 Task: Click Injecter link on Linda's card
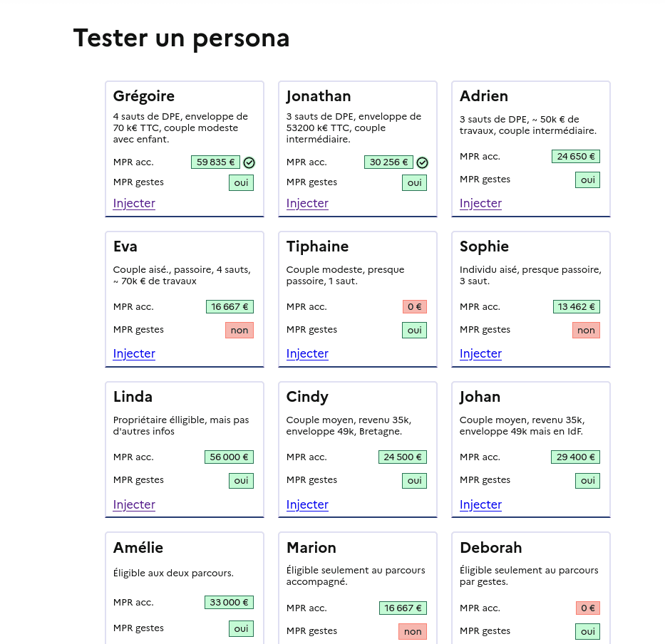click(x=134, y=504)
